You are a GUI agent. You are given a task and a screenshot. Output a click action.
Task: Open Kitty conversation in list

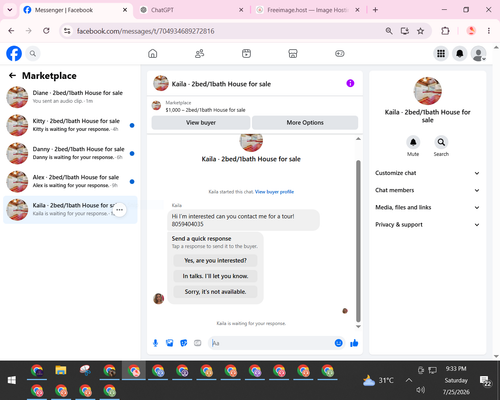coord(70,125)
